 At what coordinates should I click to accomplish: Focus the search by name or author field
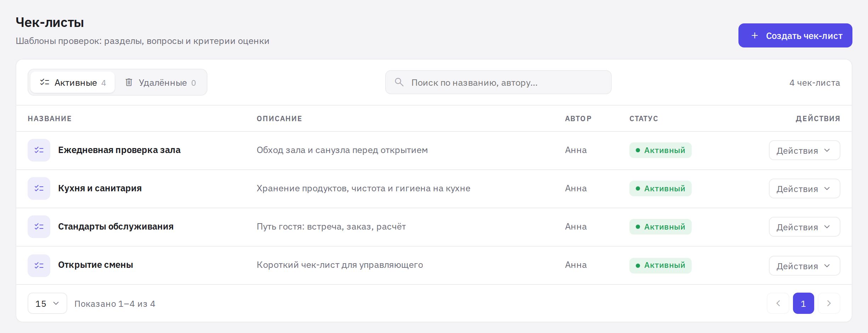point(498,82)
